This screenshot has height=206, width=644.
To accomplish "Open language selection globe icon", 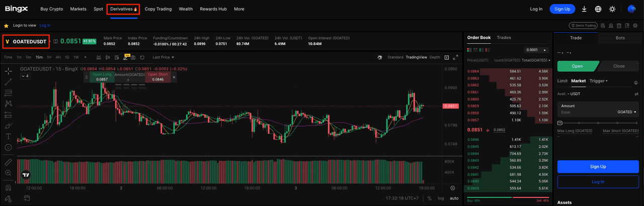I will point(598,9).
